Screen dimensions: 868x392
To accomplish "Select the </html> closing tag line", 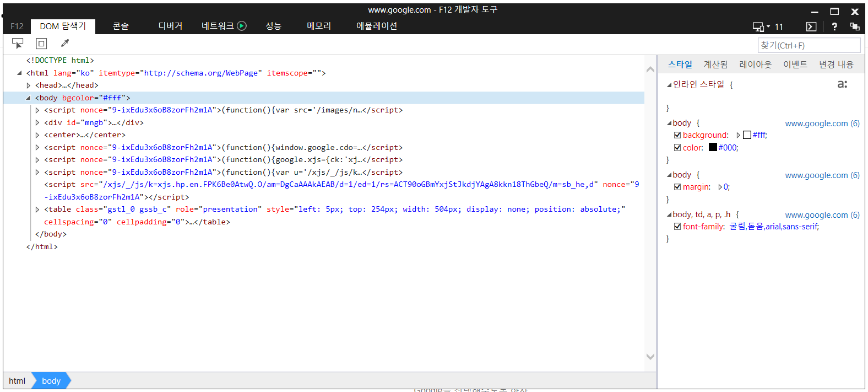I will [42, 246].
